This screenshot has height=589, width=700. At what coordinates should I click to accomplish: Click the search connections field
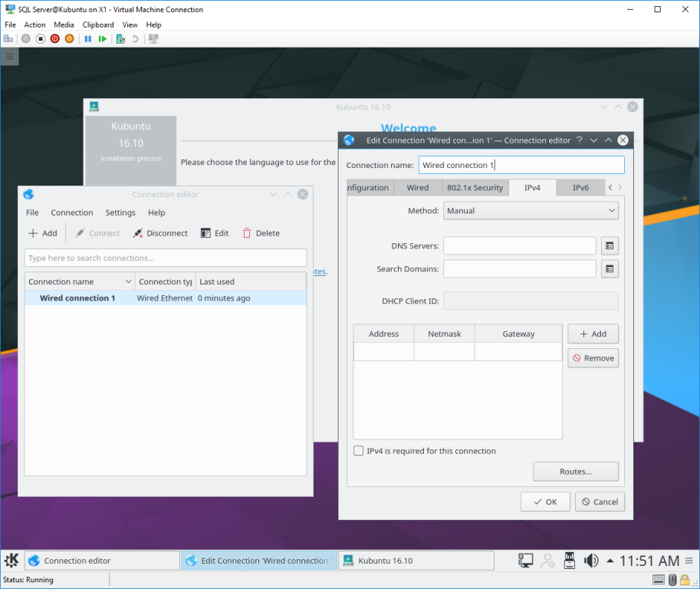(x=165, y=258)
